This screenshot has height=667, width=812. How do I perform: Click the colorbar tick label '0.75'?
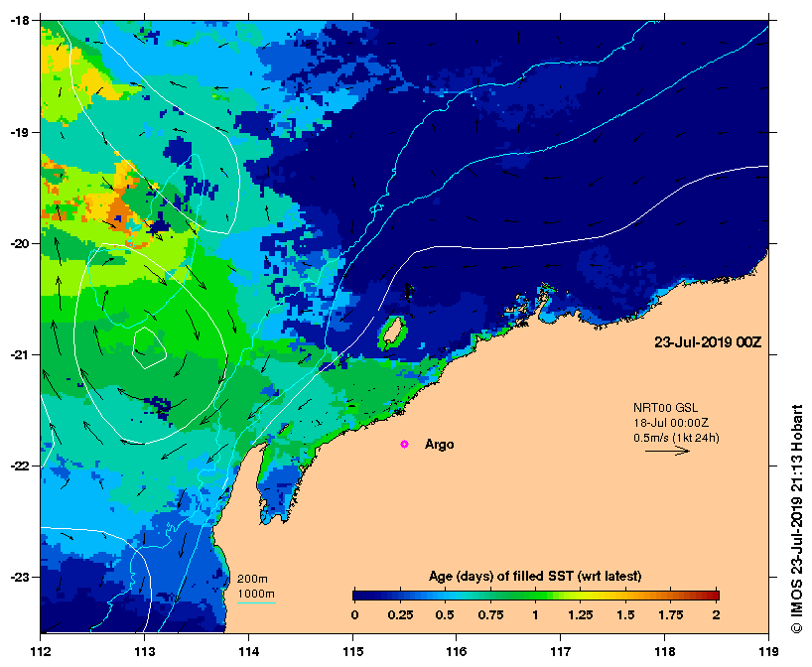click(x=490, y=615)
